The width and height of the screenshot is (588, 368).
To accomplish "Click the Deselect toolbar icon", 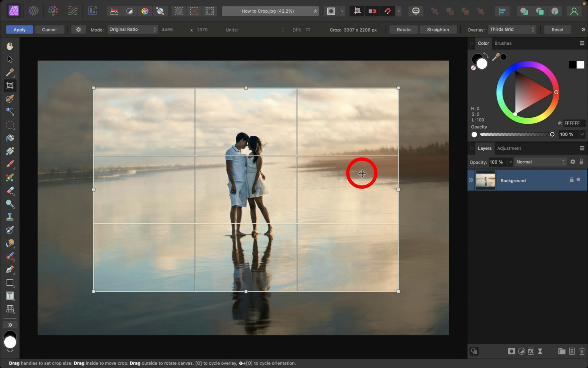I will pos(194,11).
